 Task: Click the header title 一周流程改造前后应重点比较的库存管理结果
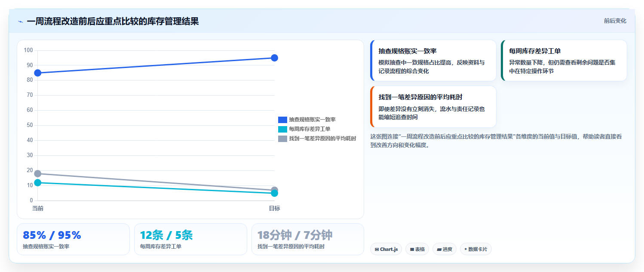[113, 21]
